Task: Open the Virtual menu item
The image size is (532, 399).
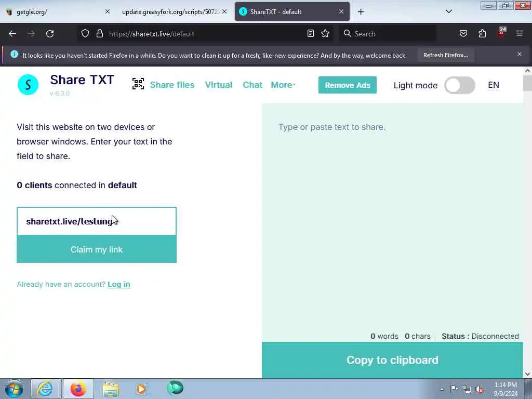Action: tap(219, 85)
